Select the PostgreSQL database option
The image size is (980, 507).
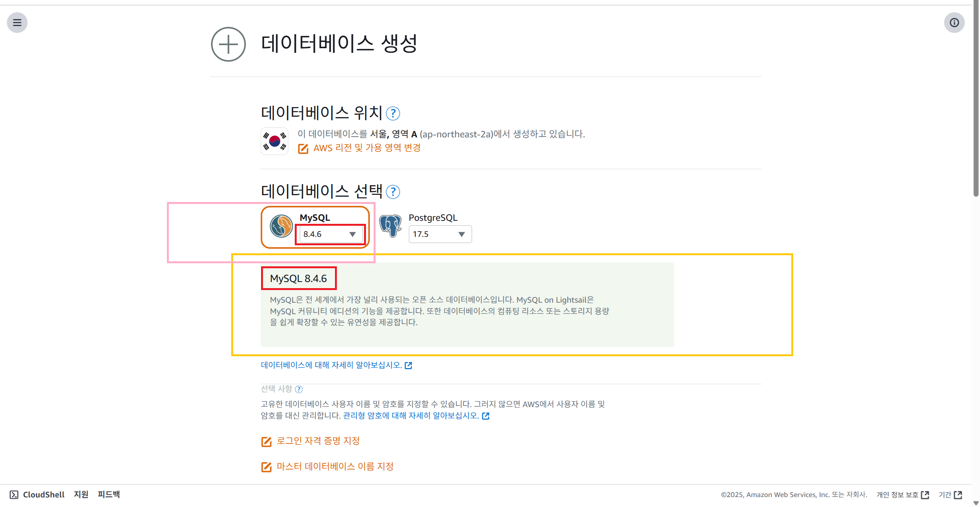433,218
